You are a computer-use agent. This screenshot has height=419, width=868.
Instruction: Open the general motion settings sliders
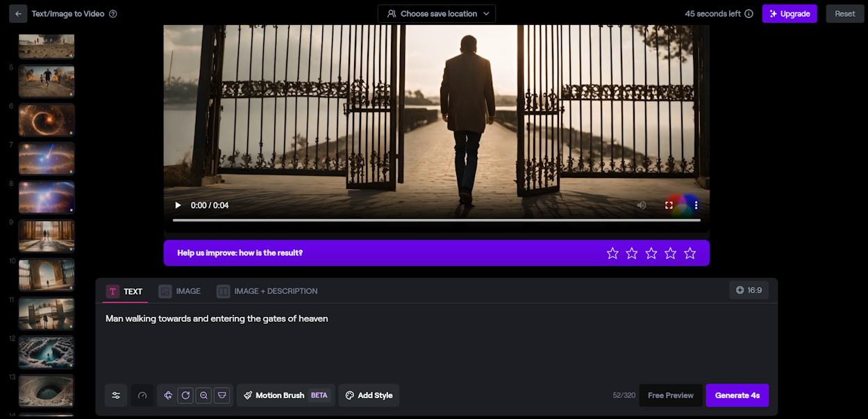point(116,395)
